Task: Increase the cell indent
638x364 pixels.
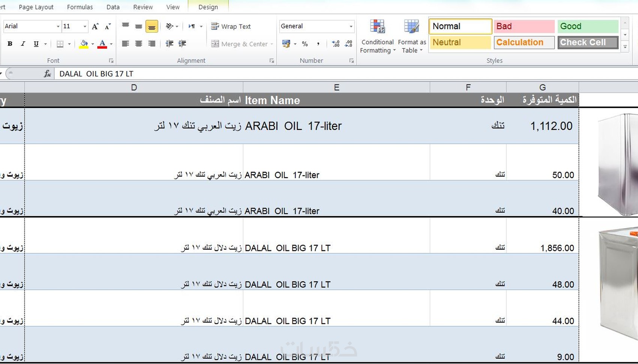Action: tap(182, 44)
